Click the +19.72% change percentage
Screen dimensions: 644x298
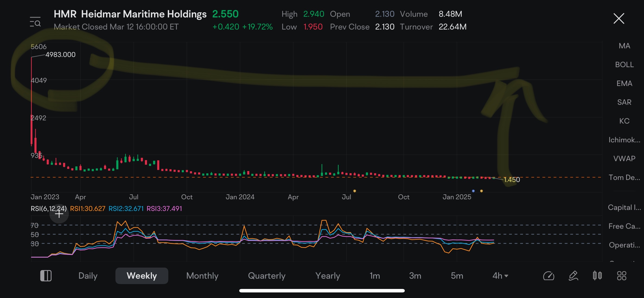[257, 27]
